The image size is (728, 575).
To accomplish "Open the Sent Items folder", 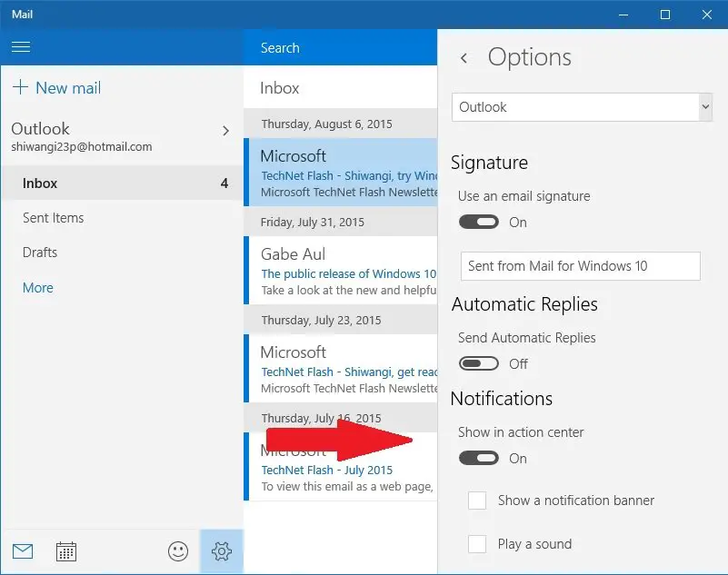I will 122,218.
